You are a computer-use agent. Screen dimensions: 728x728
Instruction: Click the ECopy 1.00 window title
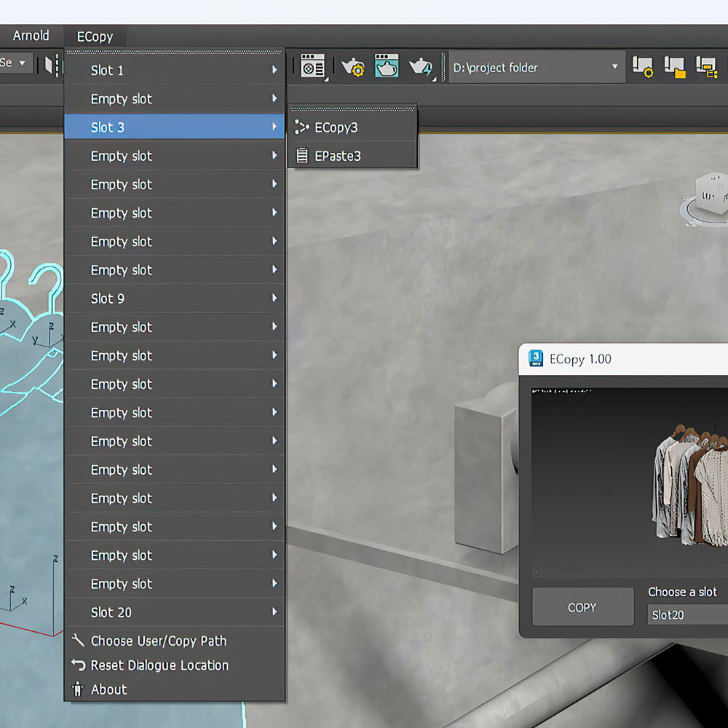tap(580, 359)
